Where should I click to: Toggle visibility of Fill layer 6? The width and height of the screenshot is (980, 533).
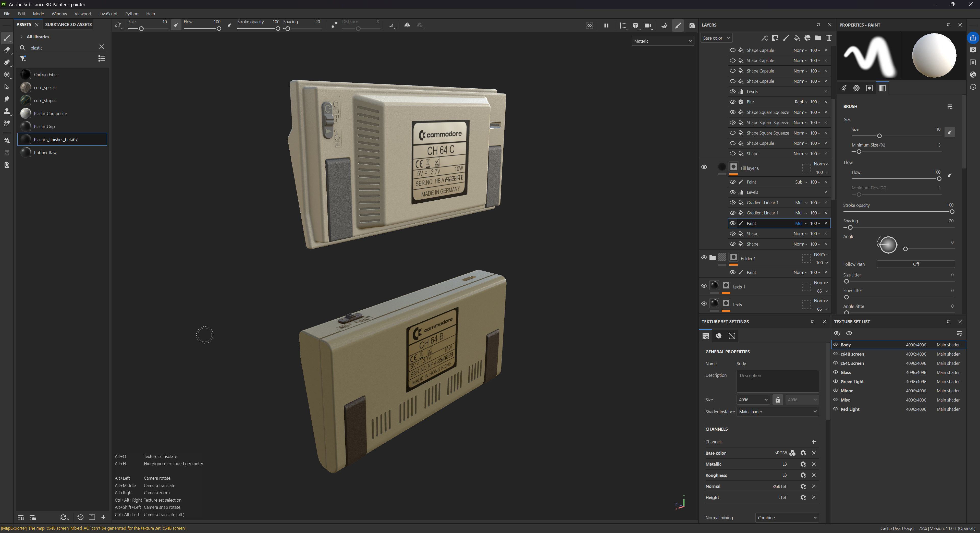pyautogui.click(x=704, y=167)
